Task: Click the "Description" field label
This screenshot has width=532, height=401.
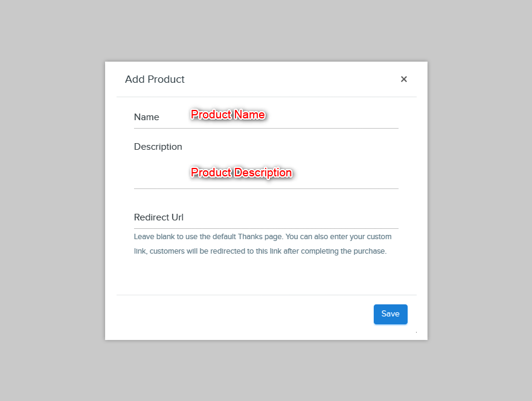Action: 158,147
